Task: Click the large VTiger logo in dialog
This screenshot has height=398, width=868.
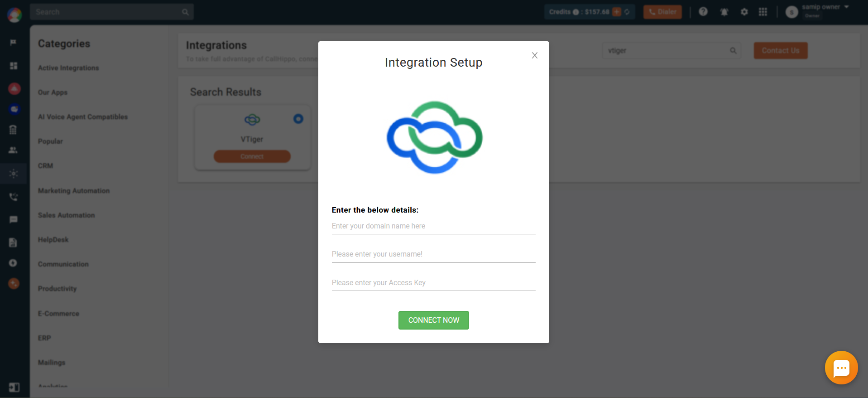Action: pyautogui.click(x=434, y=137)
